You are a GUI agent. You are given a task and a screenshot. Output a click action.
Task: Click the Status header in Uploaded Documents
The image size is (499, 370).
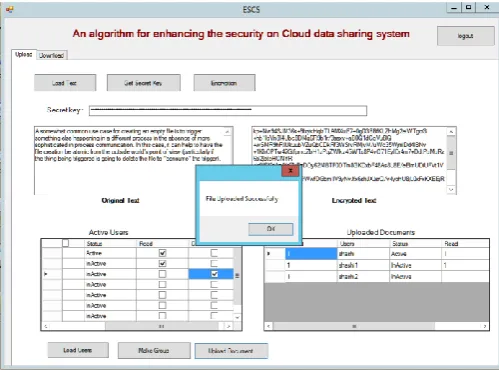point(415,244)
